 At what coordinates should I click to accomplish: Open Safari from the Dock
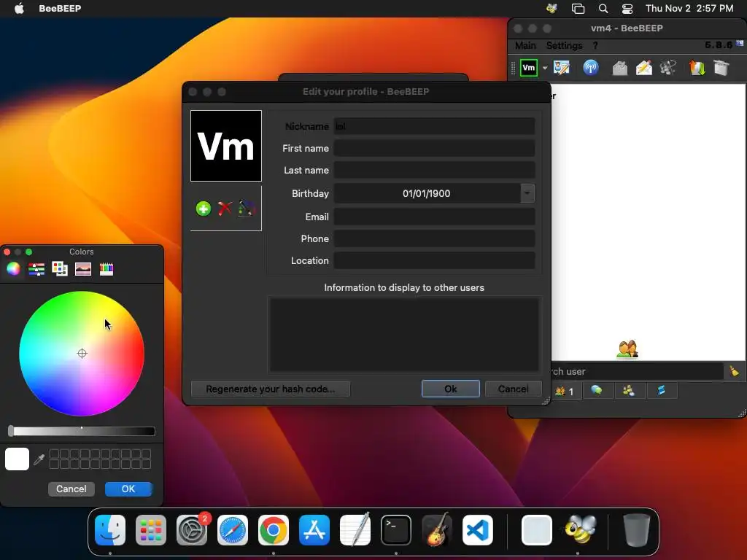(233, 530)
